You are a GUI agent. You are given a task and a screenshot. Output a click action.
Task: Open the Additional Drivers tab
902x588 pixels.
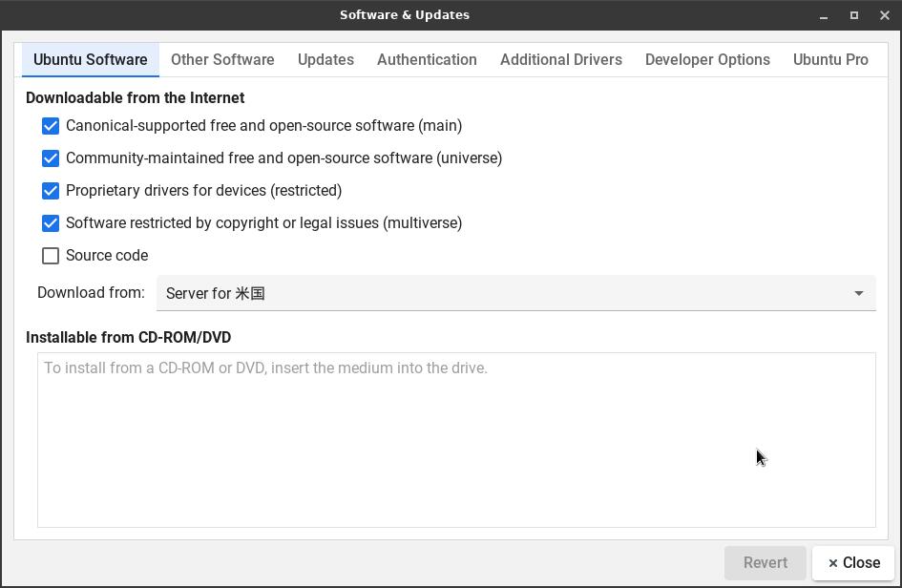coord(561,60)
